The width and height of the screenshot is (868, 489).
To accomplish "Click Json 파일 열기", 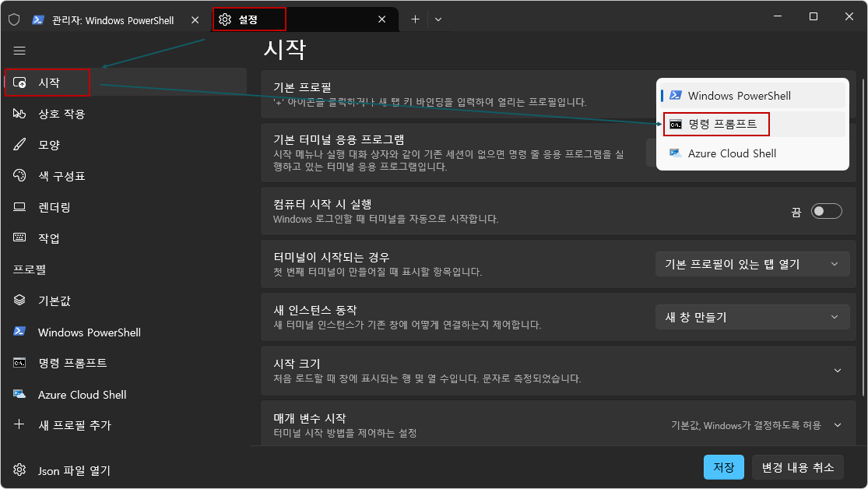I will point(125,470).
